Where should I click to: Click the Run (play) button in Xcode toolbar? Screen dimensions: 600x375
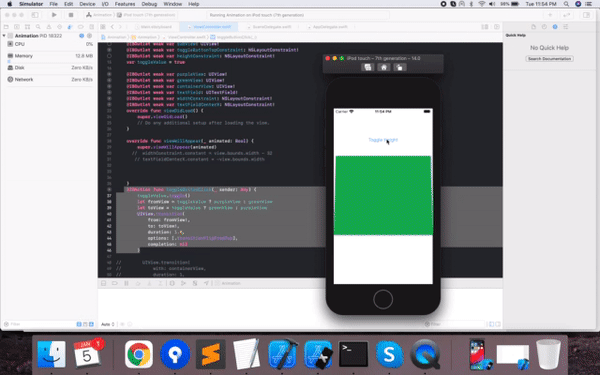[54, 15]
